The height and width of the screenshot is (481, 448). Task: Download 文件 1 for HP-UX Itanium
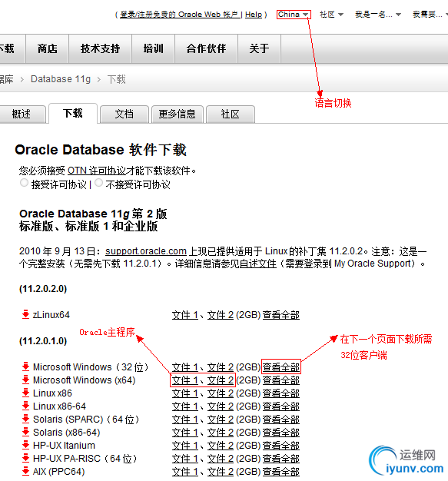[x=185, y=446]
